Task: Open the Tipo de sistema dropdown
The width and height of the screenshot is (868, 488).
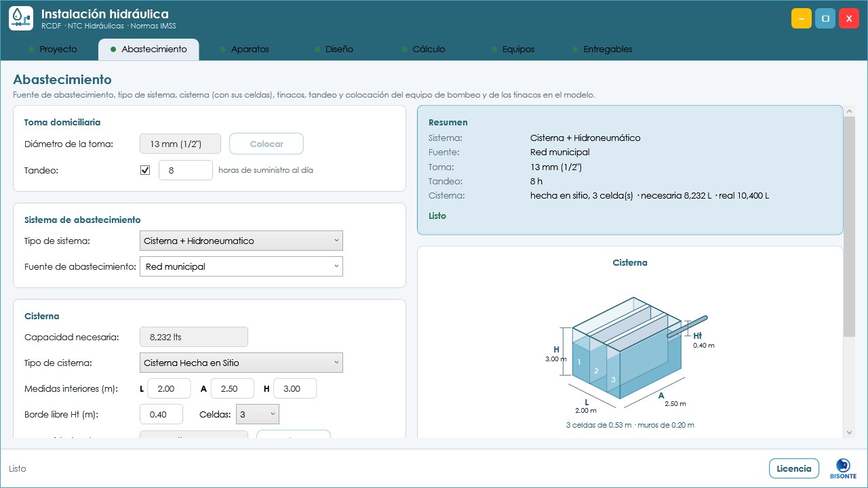Action: [241, 241]
